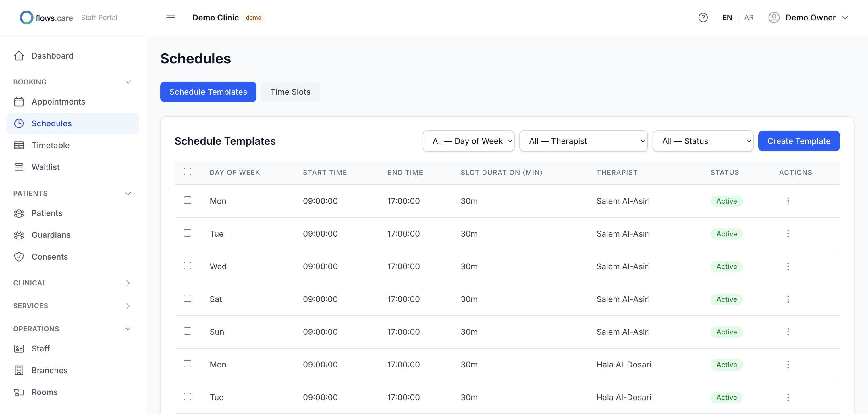Check the Hala Al-Dosari Tue row checkbox
Screen dimensions: 868x414
[188, 396]
